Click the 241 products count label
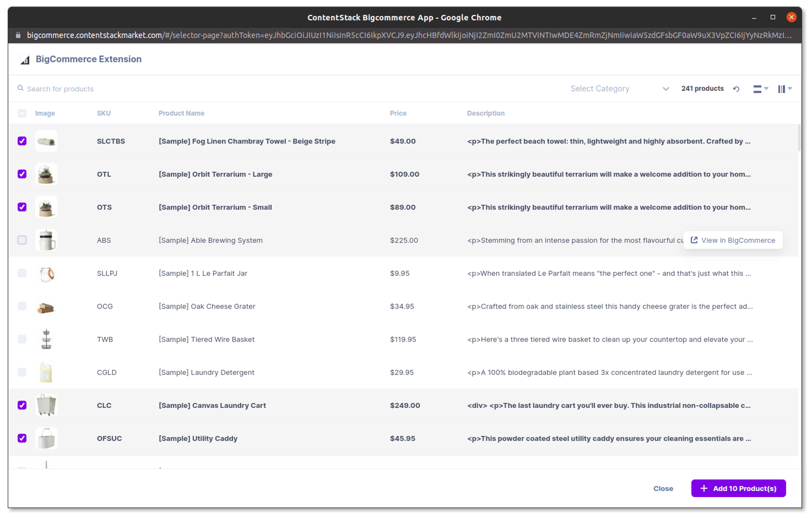The width and height of the screenshot is (812, 518). (x=702, y=88)
